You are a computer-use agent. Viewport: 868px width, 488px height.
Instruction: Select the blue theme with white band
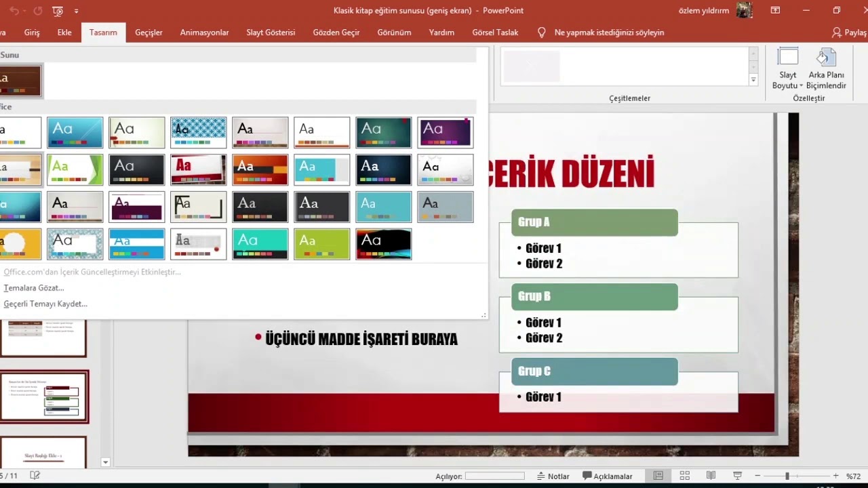(137, 245)
